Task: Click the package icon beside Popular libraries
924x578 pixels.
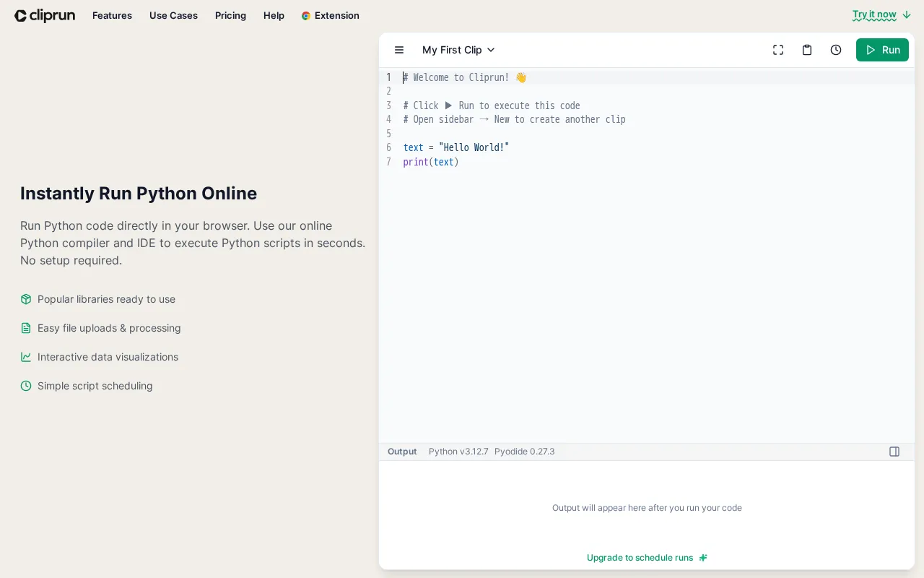Action: 26,299
